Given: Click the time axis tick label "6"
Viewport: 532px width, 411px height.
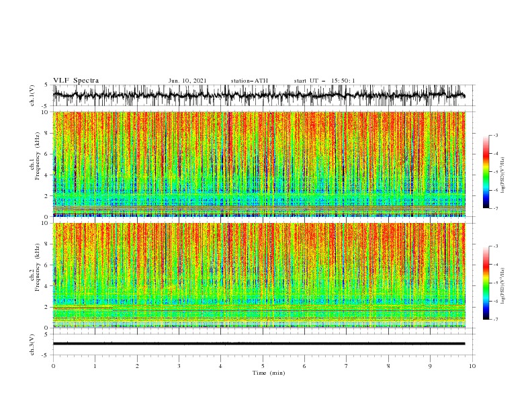Looking at the screenshot, I should [304, 366].
